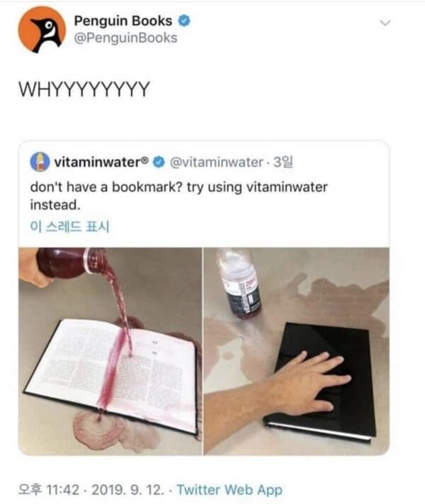Click the vitaminwater bottle in right photo
Viewport: 425px width, 504px height.
tap(239, 283)
